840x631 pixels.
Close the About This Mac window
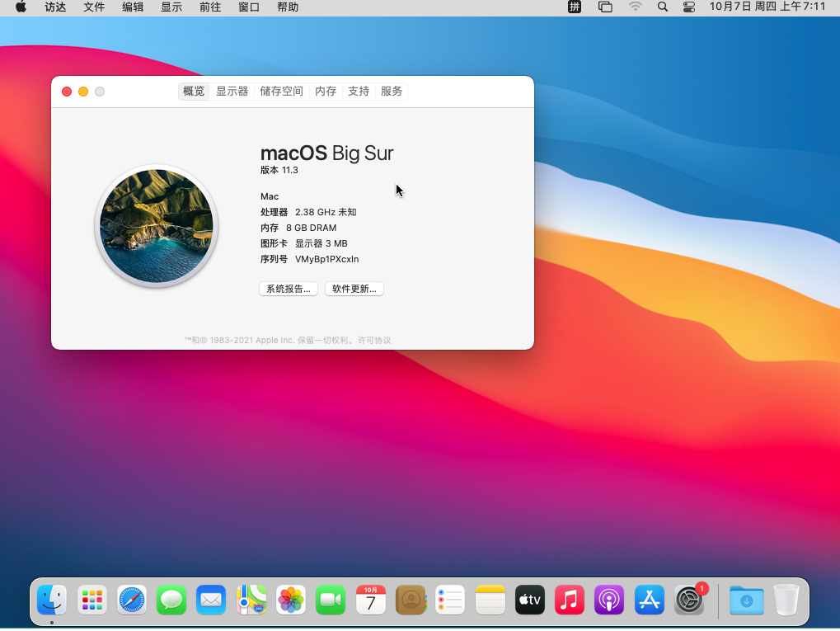[x=67, y=92]
